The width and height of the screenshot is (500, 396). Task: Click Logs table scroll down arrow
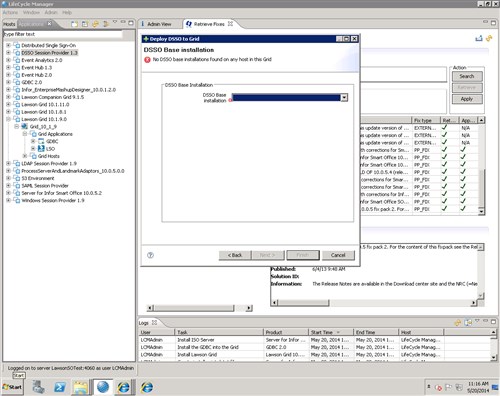pos(494,358)
